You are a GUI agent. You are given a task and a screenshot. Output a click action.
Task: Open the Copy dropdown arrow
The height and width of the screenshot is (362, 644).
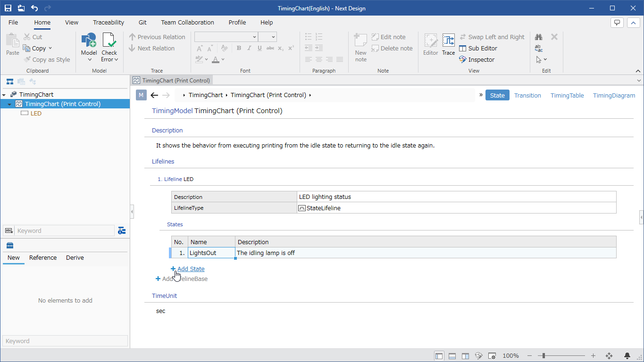click(x=50, y=48)
